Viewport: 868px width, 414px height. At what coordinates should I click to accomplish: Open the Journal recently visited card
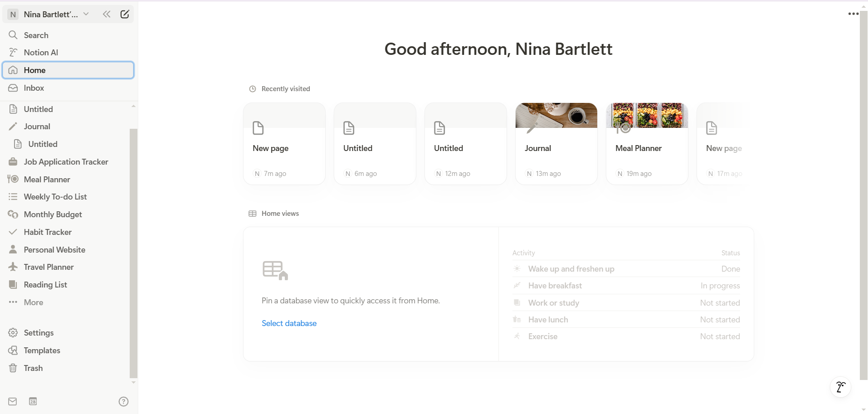556,144
